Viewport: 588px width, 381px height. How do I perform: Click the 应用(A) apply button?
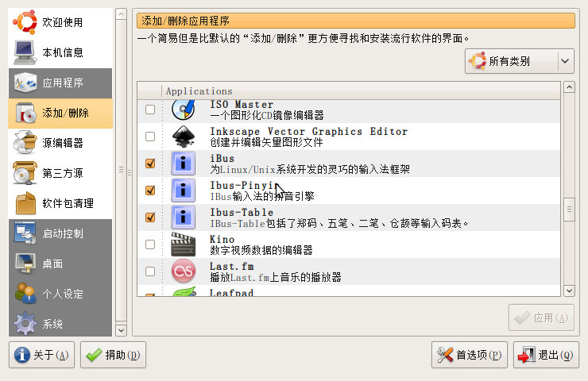(x=541, y=317)
